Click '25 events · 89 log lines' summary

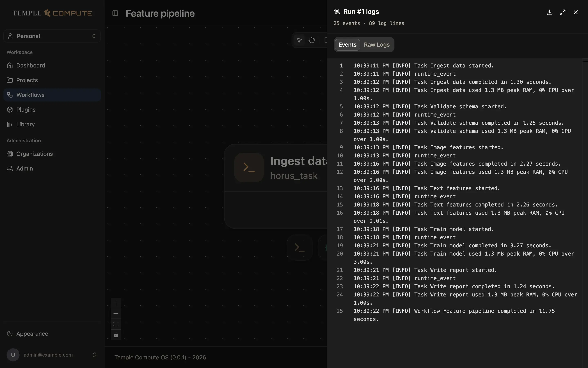(369, 23)
